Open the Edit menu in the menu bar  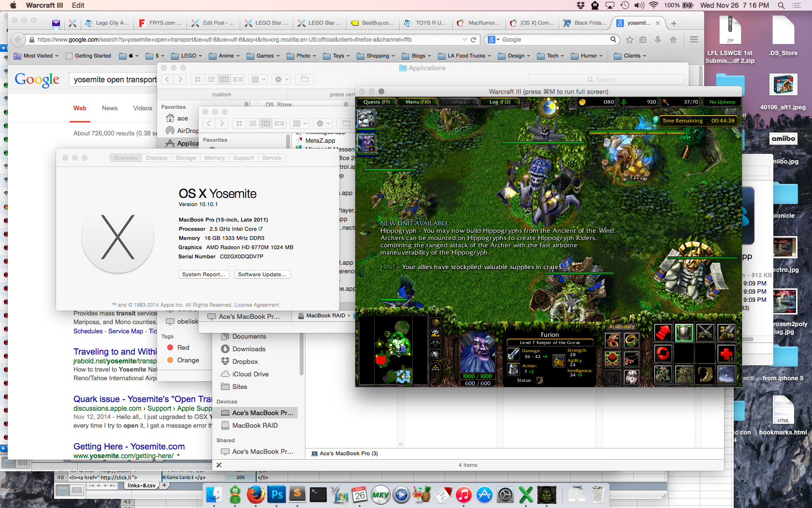[78, 5]
